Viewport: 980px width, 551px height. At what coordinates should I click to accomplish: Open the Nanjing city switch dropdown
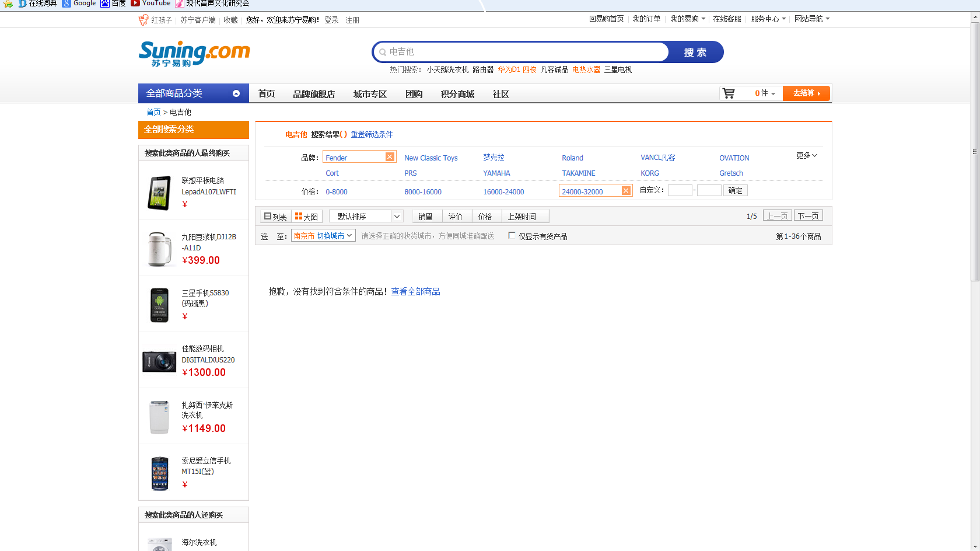coord(323,236)
